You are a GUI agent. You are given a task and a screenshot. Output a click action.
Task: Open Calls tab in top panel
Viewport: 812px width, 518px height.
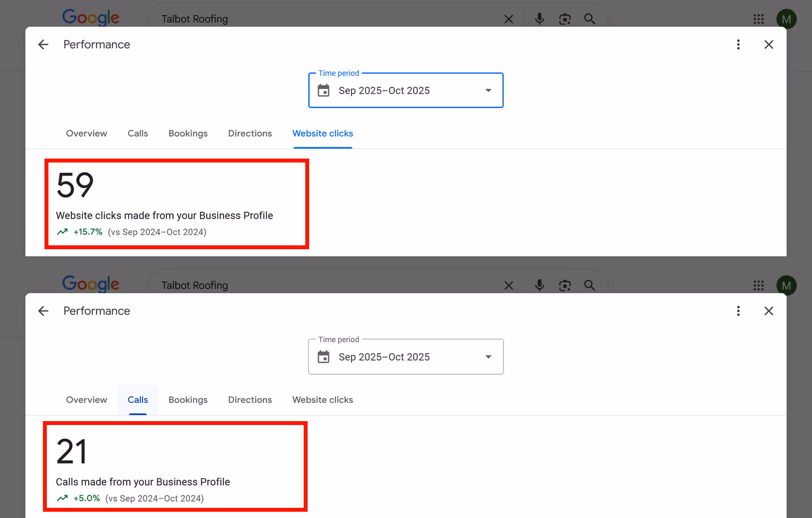[138, 133]
